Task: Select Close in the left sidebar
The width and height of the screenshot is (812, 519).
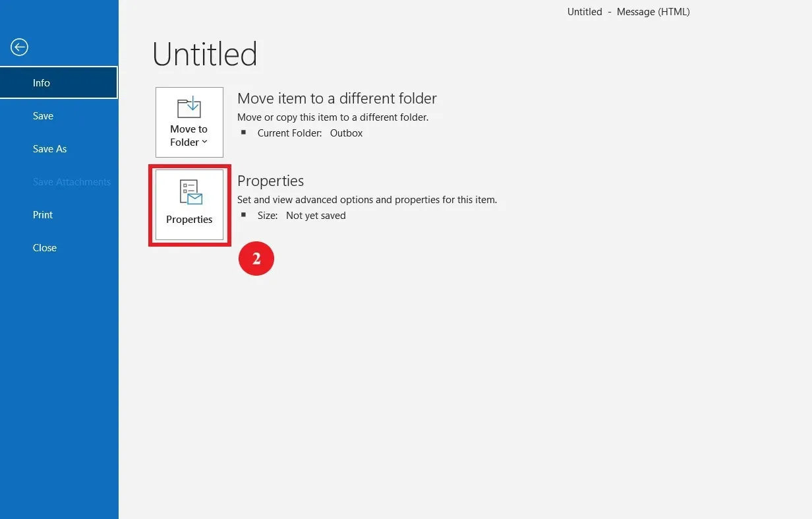Action: click(x=45, y=248)
